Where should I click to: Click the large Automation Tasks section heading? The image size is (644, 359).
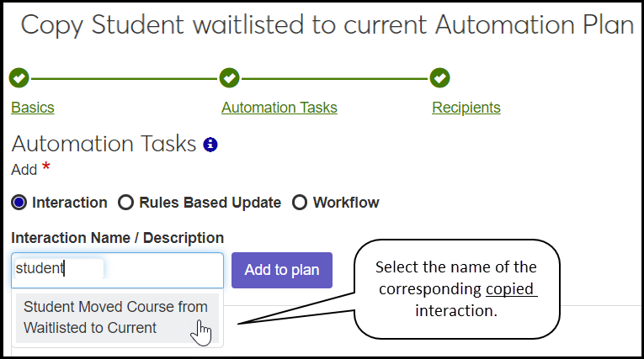point(104,145)
